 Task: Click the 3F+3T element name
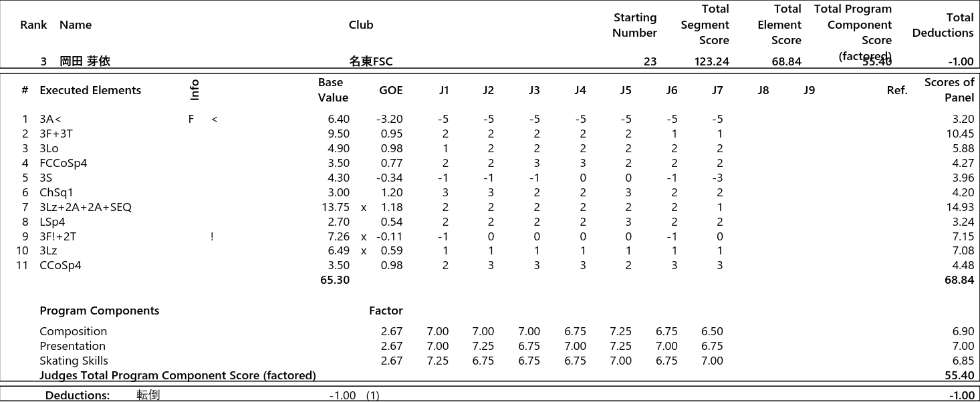56,134
